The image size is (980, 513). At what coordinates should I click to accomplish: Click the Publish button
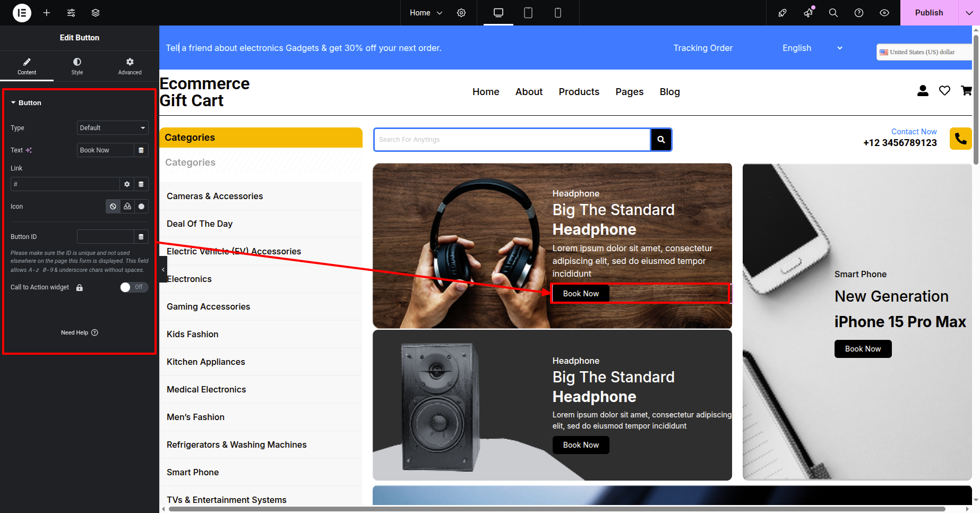click(x=929, y=13)
